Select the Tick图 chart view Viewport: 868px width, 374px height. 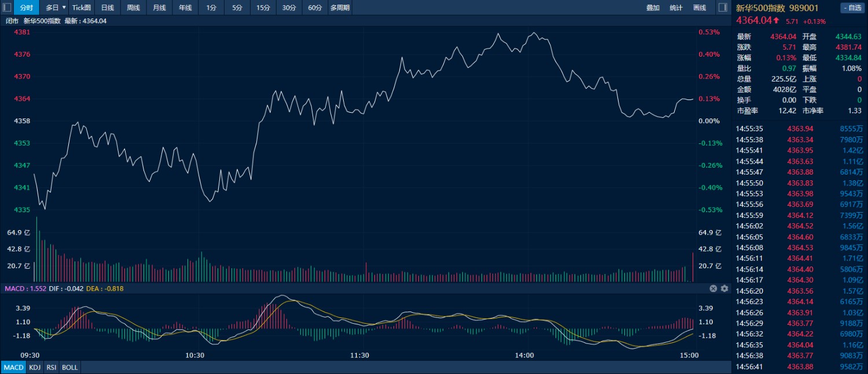[x=82, y=8]
